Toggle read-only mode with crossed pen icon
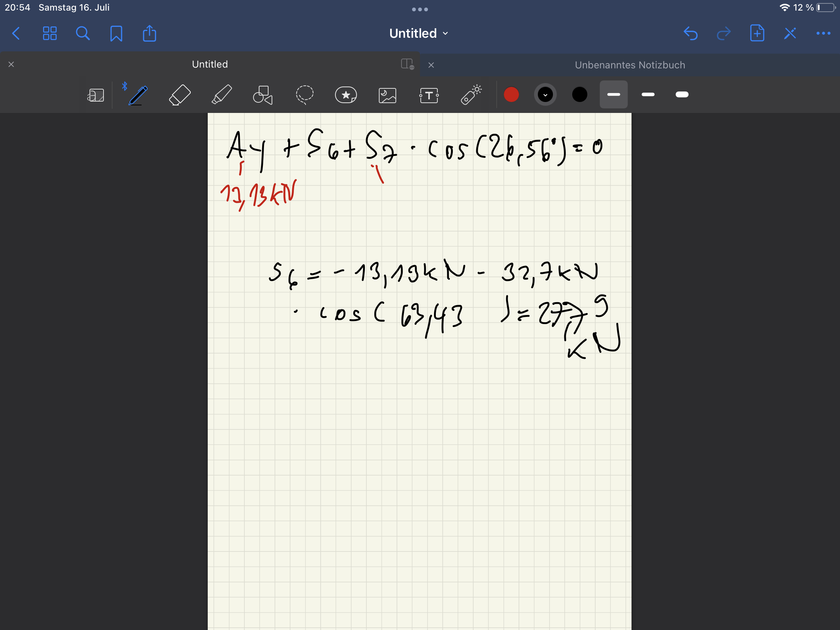840x630 pixels. (x=790, y=33)
